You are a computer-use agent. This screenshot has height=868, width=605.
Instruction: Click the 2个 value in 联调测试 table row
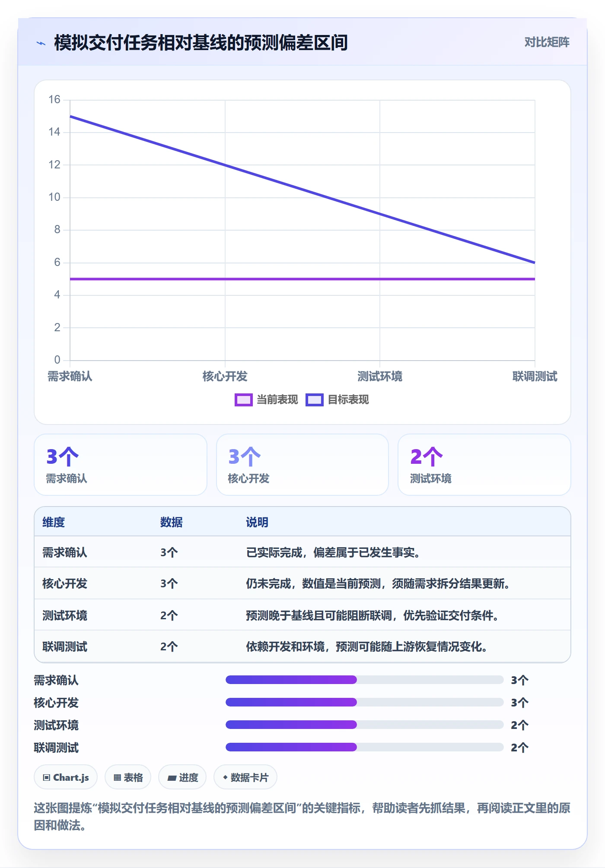(169, 647)
